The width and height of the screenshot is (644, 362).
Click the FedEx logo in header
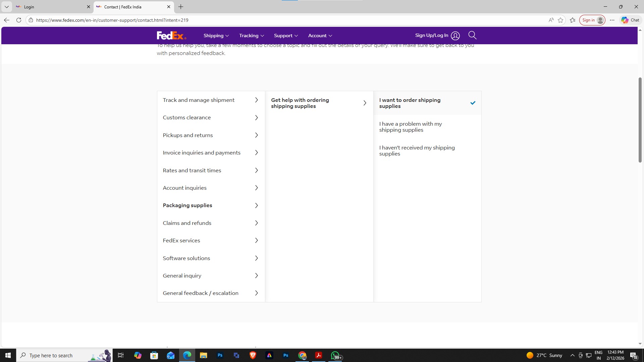(171, 36)
